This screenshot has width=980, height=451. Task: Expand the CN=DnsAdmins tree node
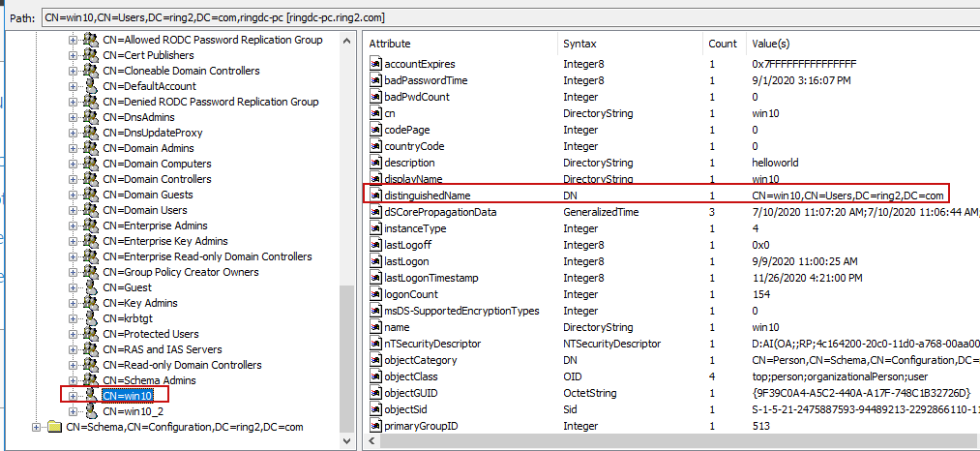[x=73, y=117]
